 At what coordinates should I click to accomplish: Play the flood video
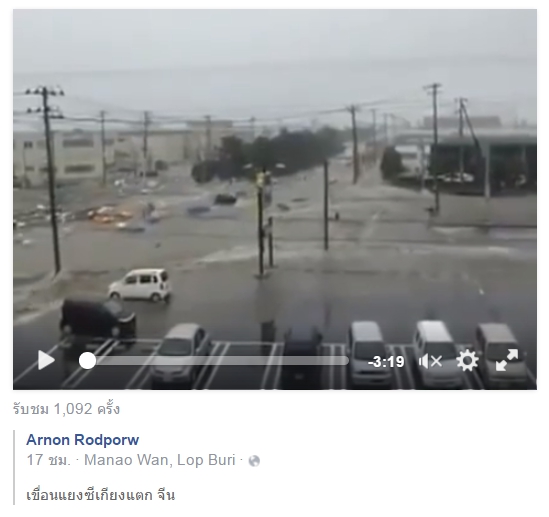pos(47,360)
